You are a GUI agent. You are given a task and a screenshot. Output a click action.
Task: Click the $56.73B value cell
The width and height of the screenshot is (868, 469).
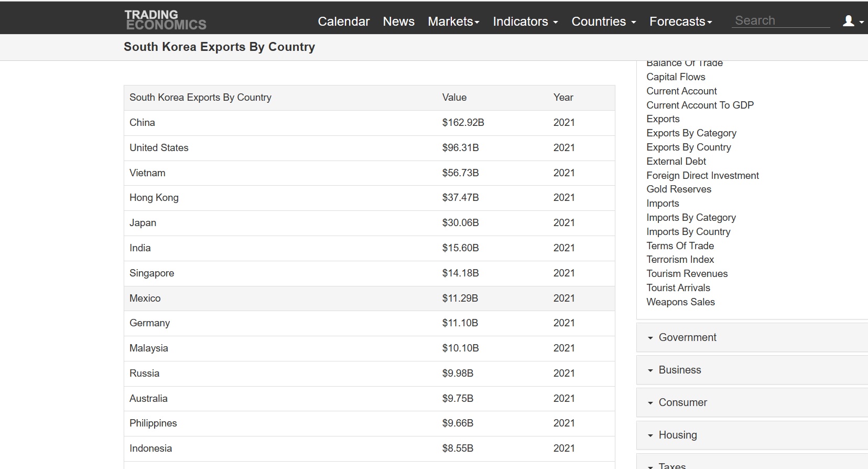[460, 173]
